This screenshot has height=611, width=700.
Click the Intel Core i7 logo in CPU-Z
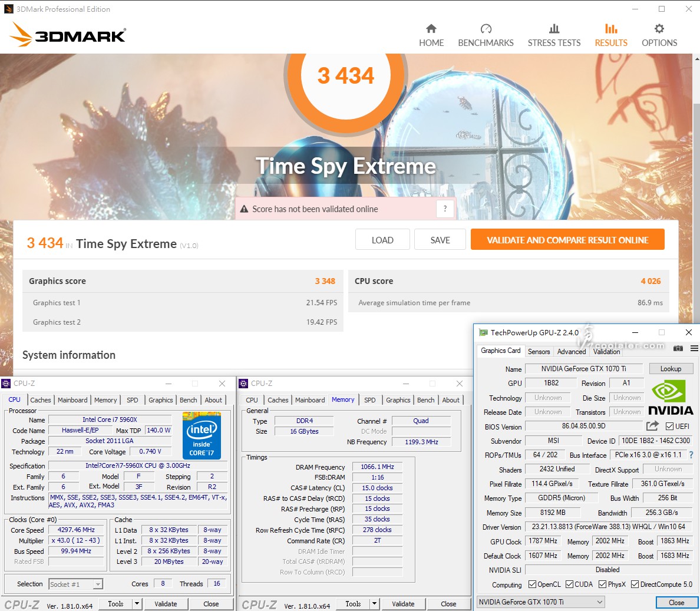click(202, 436)
